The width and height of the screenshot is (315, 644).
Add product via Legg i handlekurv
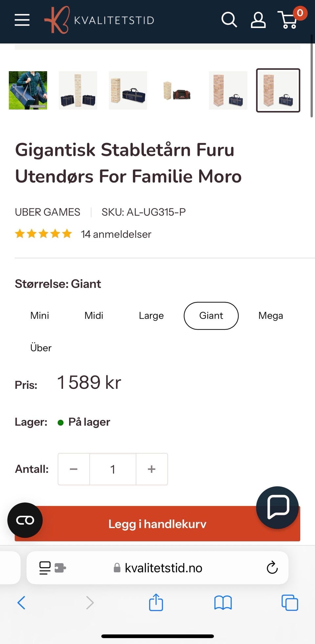(157, 523)
